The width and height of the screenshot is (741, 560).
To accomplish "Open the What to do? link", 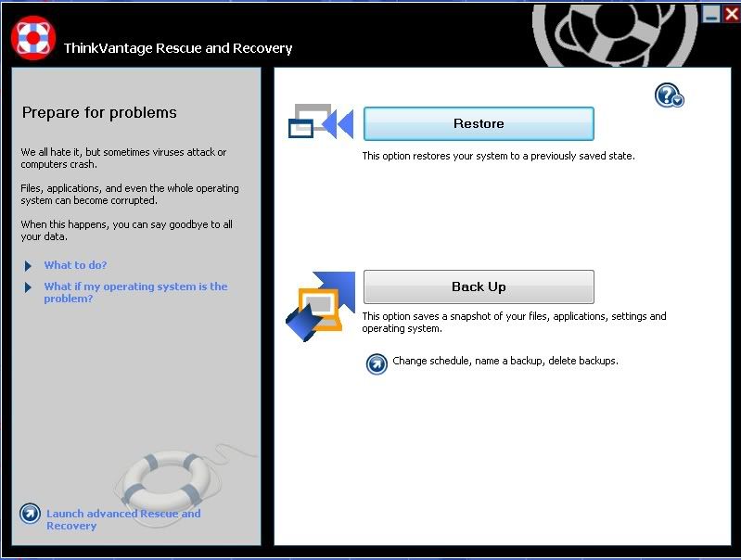I will point(75,265).
